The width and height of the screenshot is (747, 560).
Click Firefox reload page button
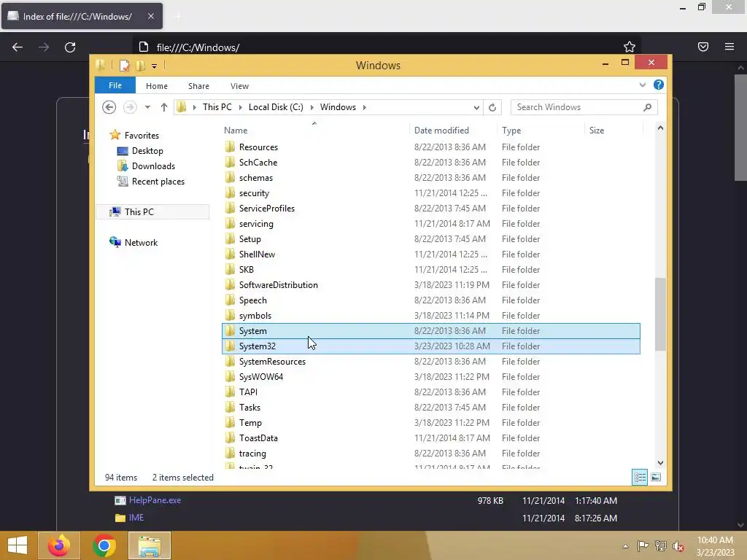pyautogui.click(x=70, y=47)
